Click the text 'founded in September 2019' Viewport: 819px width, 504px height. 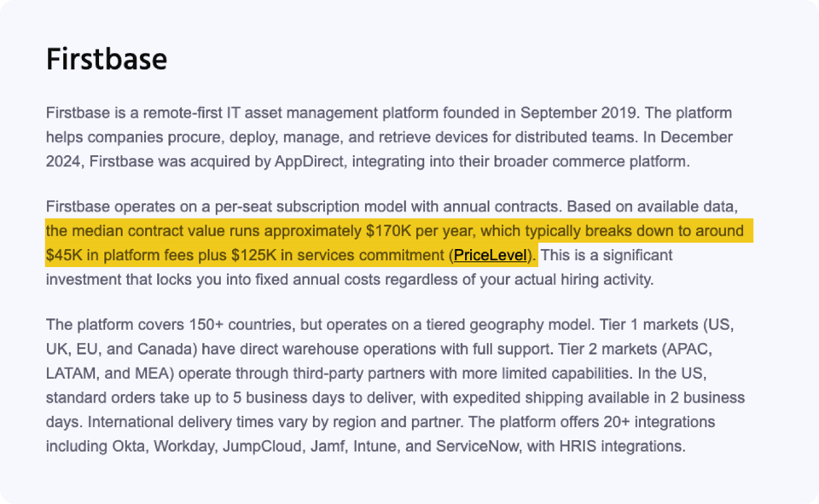pos(542,113)
